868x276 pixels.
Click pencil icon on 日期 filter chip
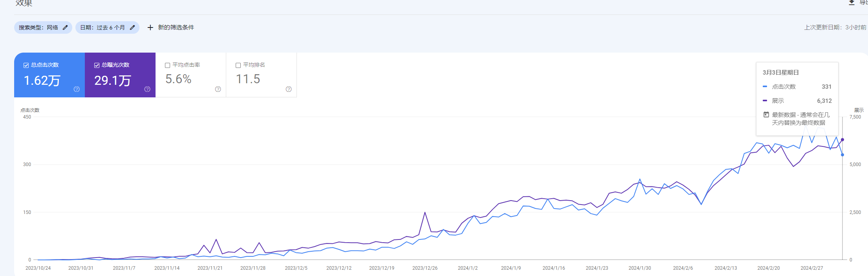[x=132, y=27]
